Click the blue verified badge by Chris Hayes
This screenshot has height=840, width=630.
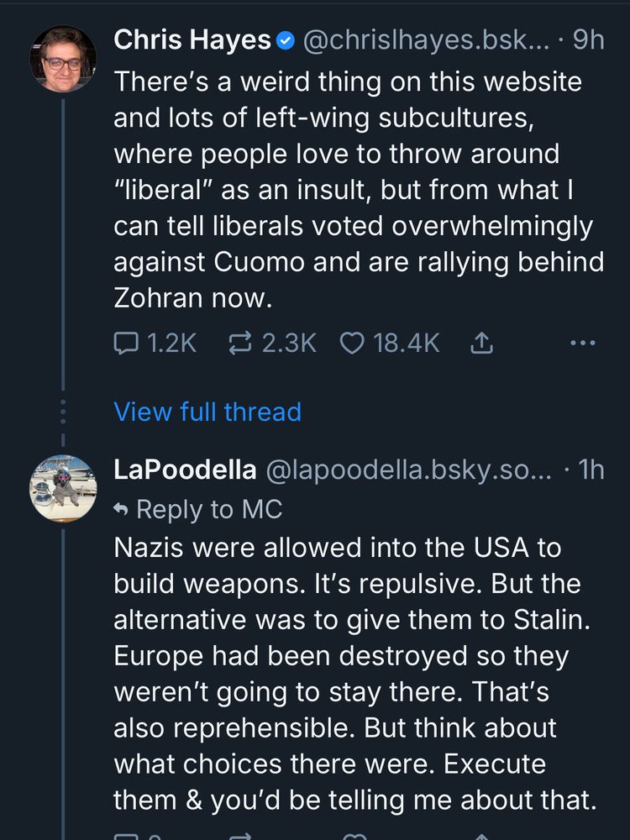tap(286, 39)
